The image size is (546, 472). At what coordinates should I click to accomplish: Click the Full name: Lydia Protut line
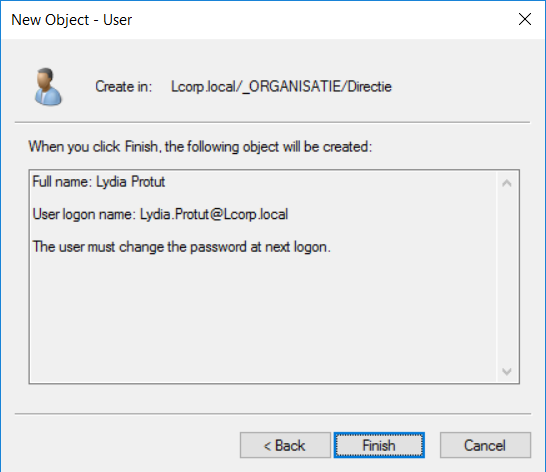(x=99, y=181)
